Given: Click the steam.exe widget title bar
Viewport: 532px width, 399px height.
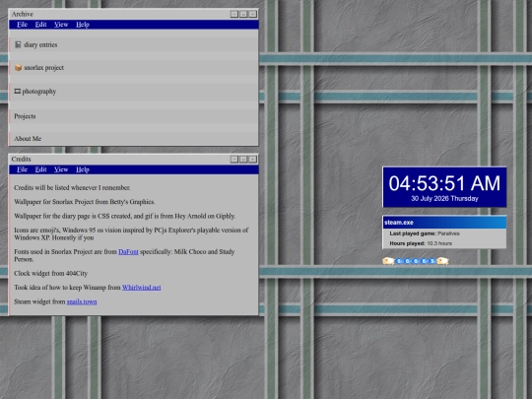Looking at the screenshot, I should (x=444, y=223).
